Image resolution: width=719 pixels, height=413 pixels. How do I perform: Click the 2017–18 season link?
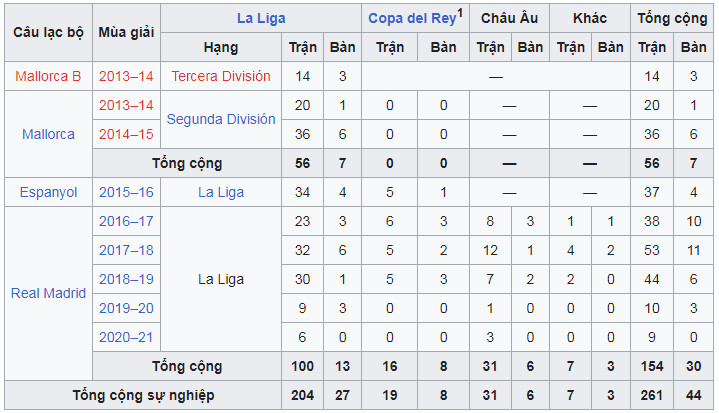pyautogui.click(x=126, y=250)
